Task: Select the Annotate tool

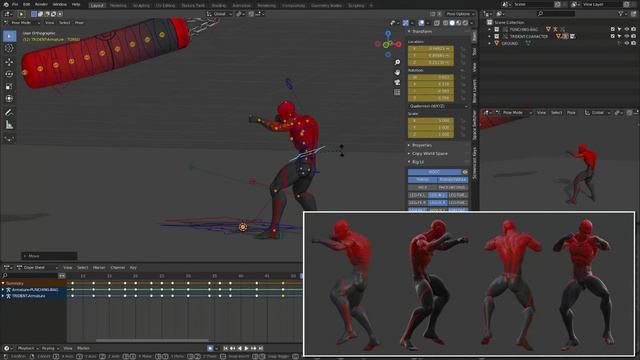Action: click(x=9, y=112)
